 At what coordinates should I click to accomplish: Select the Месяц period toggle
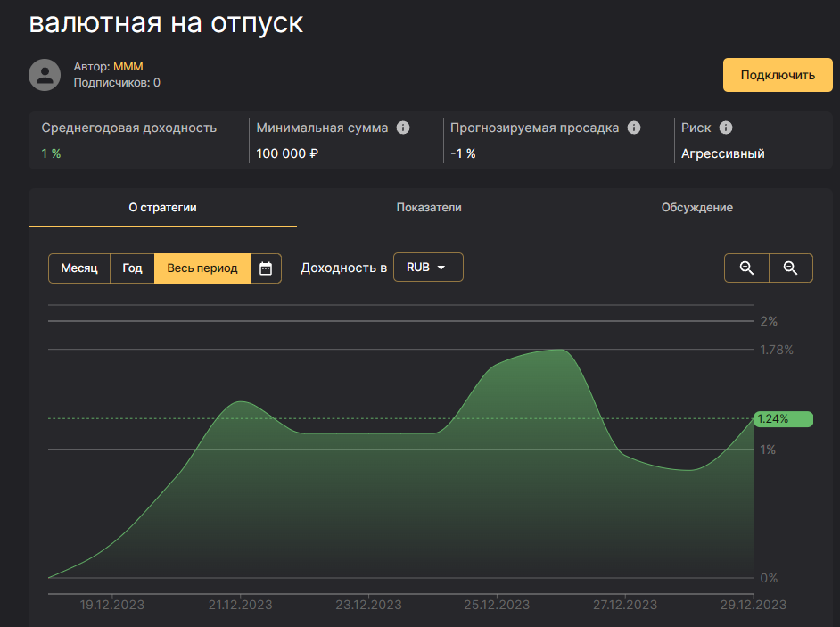click(x=79, y=268)
